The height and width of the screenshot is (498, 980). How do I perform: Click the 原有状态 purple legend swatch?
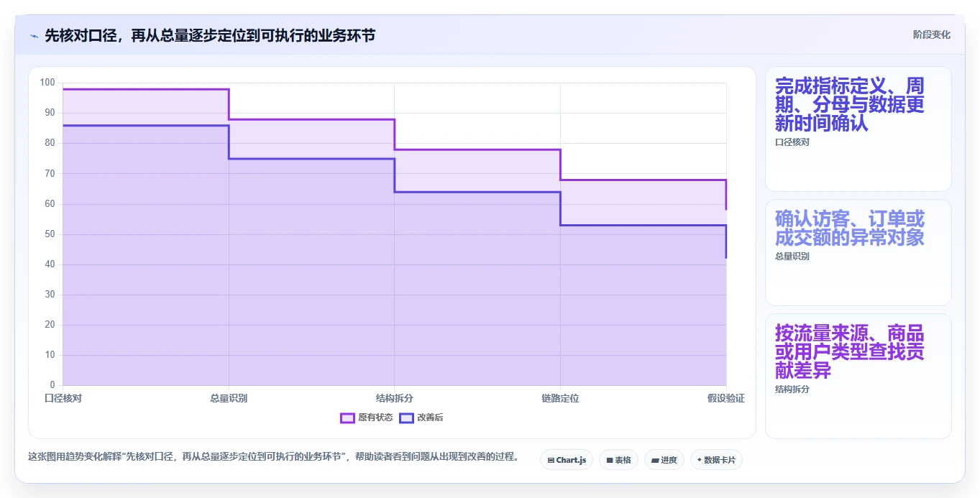pyautogui.click(x=347, y=418)
